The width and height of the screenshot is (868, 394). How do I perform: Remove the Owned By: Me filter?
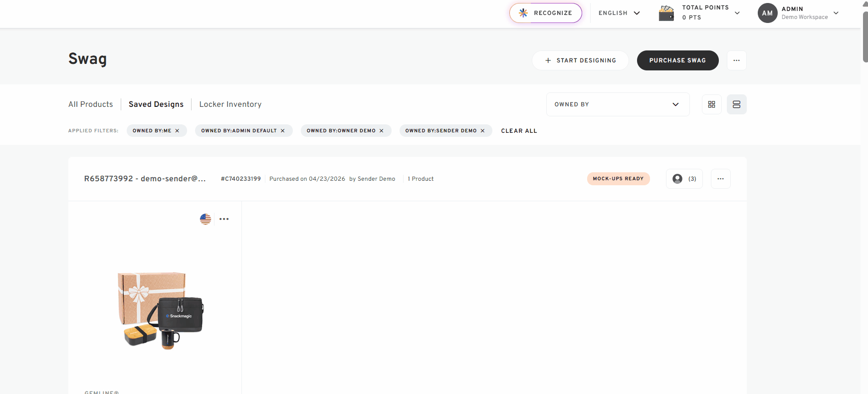[177, 131]
